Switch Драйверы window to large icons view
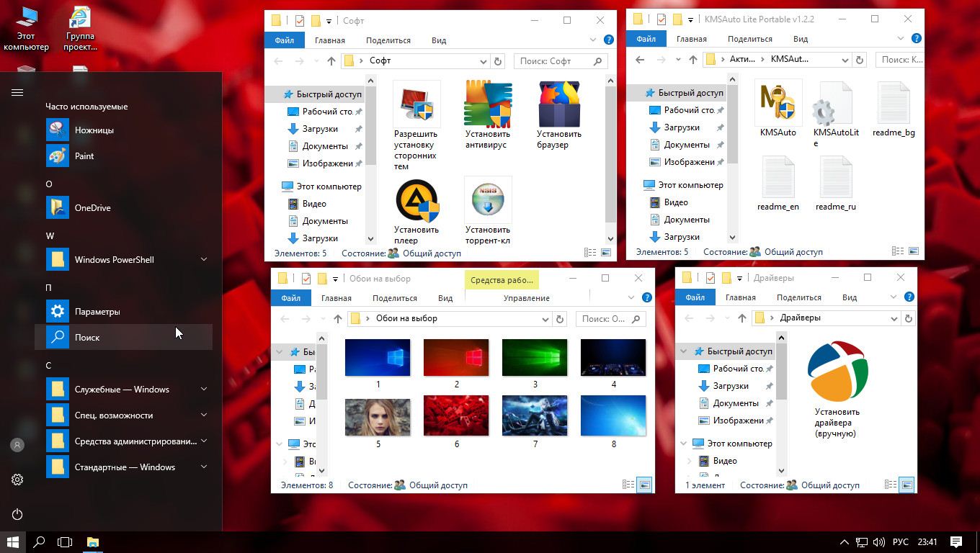The width and height of the screenshot is (980, 553). click(906, 485)
